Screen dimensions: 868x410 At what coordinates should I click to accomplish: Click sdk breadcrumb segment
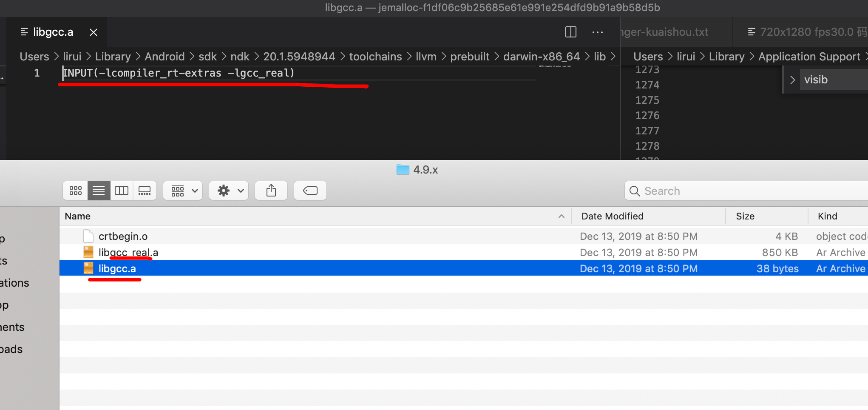(207, 57)
